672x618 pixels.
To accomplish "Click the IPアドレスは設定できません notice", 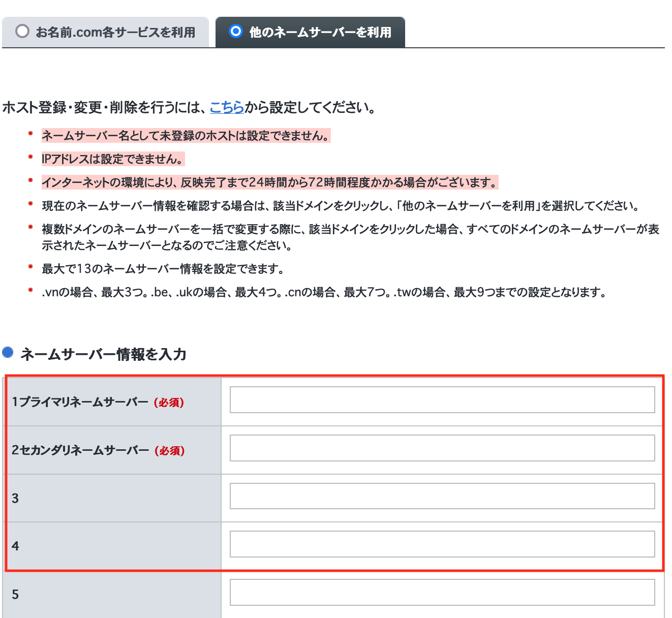I will [x=113, y=159].
